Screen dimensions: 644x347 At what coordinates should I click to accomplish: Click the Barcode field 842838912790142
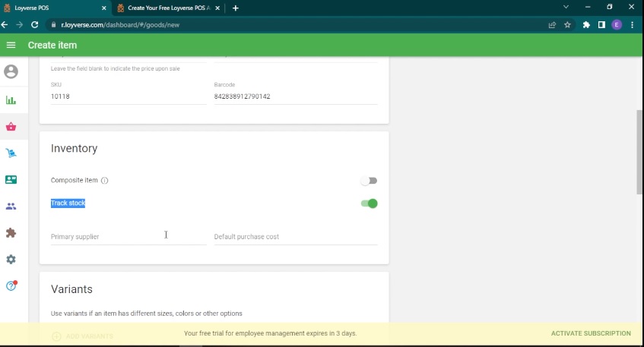pos(296,96)
